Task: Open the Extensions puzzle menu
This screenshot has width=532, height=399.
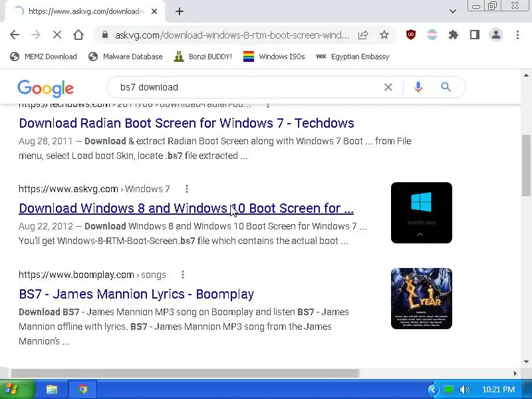Action: pyautogui.click(x=454, y=35)
